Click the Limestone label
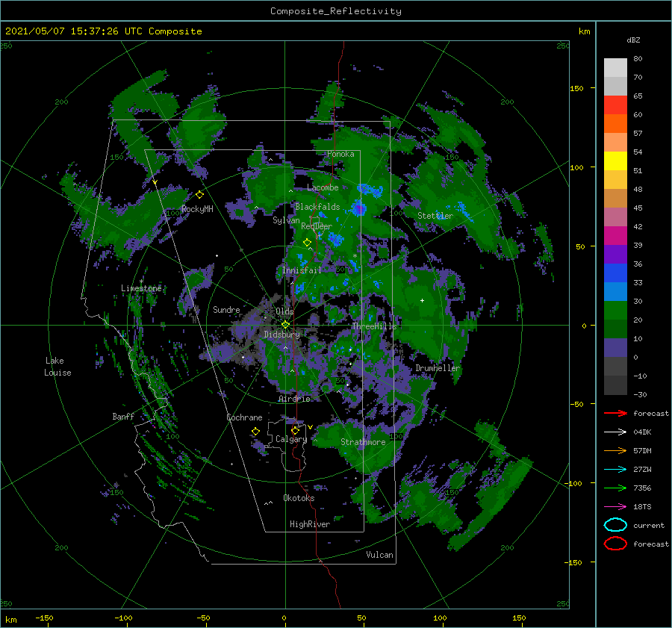 click(x=141, y=288)
